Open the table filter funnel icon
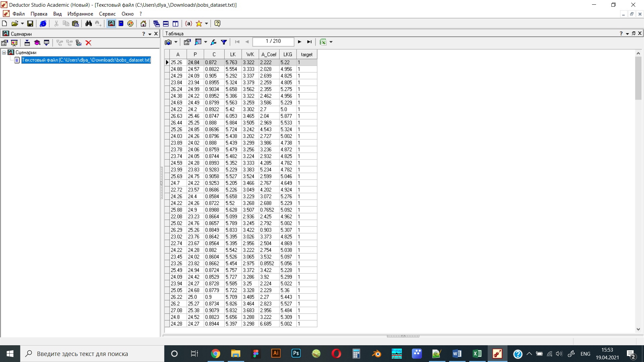The width and height of the screenshot is (644, 362). click(x=224, y=42)
